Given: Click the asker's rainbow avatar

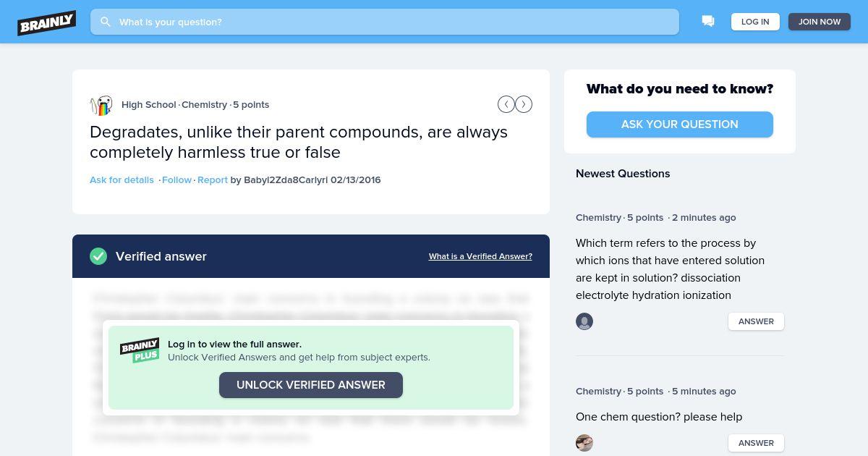Looking at the screenshot, I should pyautogui.click(x=101, y=105).
